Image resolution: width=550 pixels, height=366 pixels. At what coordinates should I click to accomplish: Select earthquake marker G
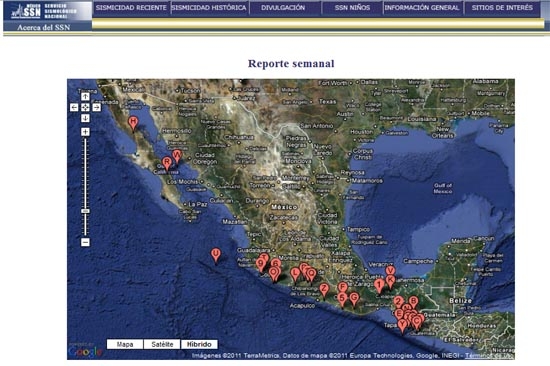coord(354,299)
